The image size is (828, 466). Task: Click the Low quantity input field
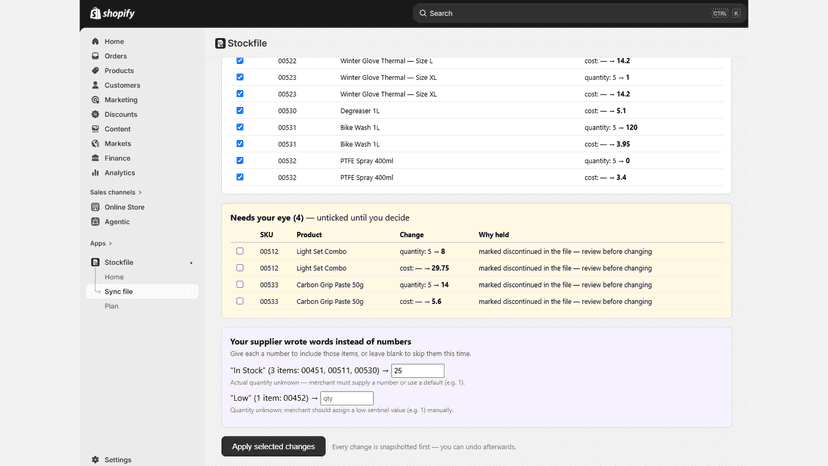(x=347, y=398)
